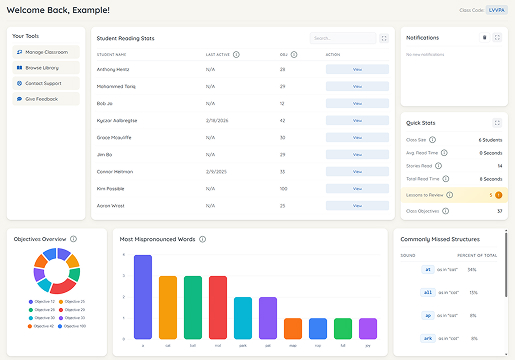Screen dimensions: 515x360
Task: Click the orange 'map' bar
Action: pyautogui.click(x=293, y=329)
